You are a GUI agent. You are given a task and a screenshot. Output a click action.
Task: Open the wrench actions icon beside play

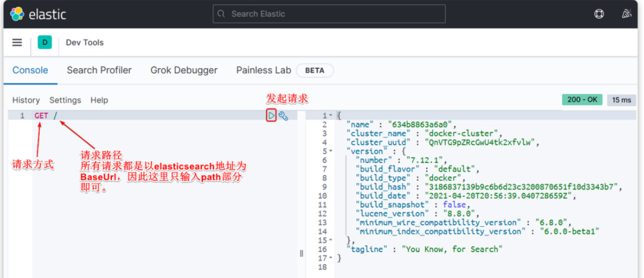point(283,115)
